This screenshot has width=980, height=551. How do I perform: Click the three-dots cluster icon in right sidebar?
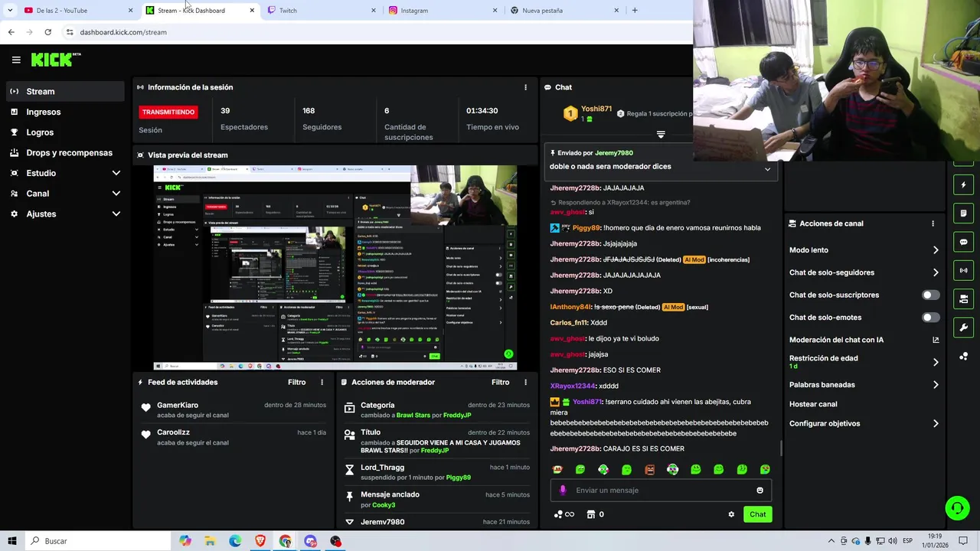click(963, 356)
